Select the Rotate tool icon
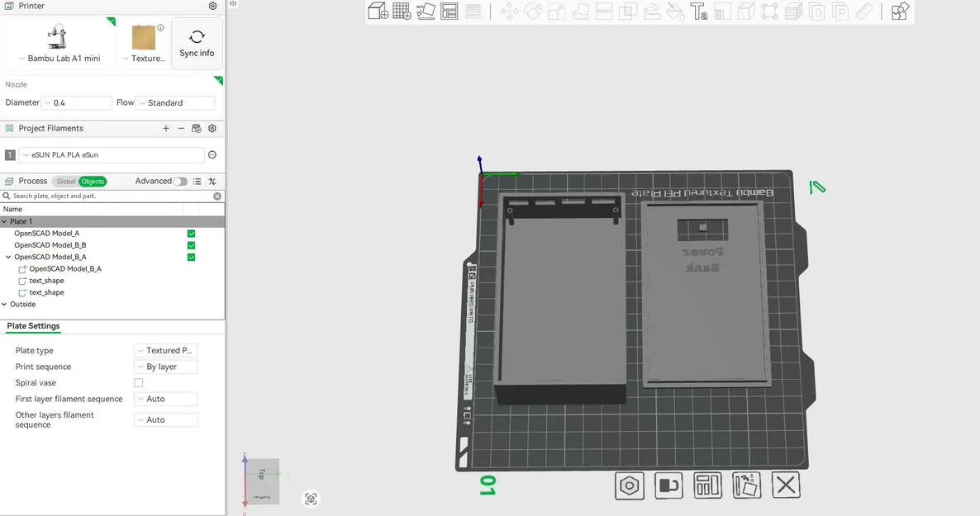980x516 pixels. tap(533, 12)
